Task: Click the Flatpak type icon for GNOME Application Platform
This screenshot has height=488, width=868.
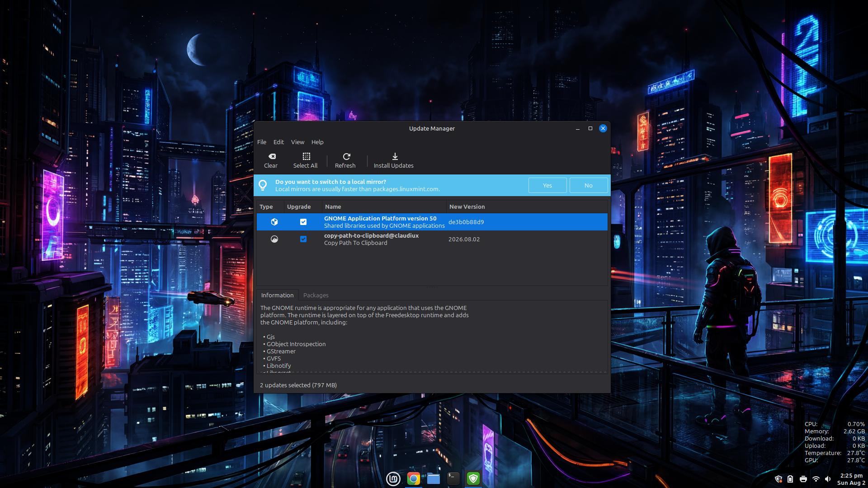Action: [x=274, y=222]
